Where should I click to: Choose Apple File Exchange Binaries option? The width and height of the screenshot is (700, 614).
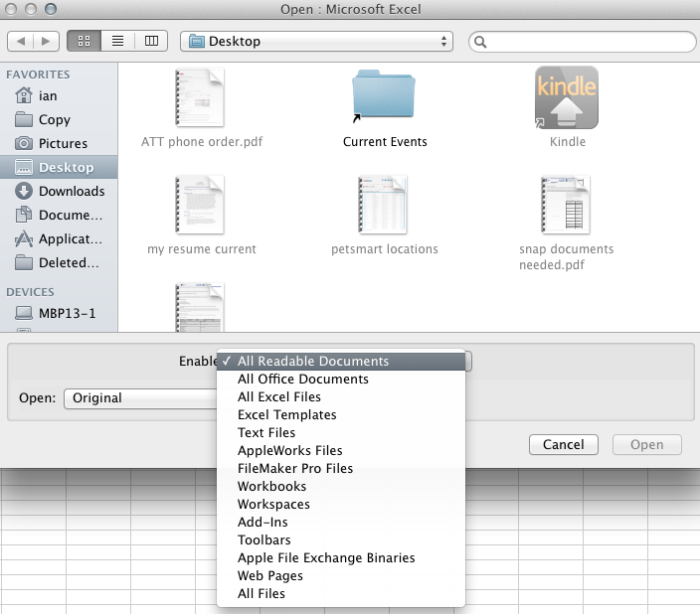pyautogui.click(x=341, y=557)
